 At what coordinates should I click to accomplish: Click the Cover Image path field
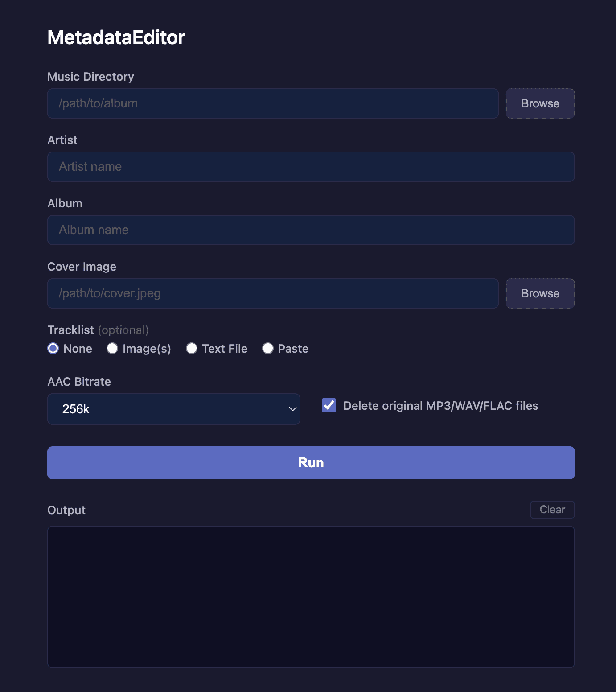[272, 293]
